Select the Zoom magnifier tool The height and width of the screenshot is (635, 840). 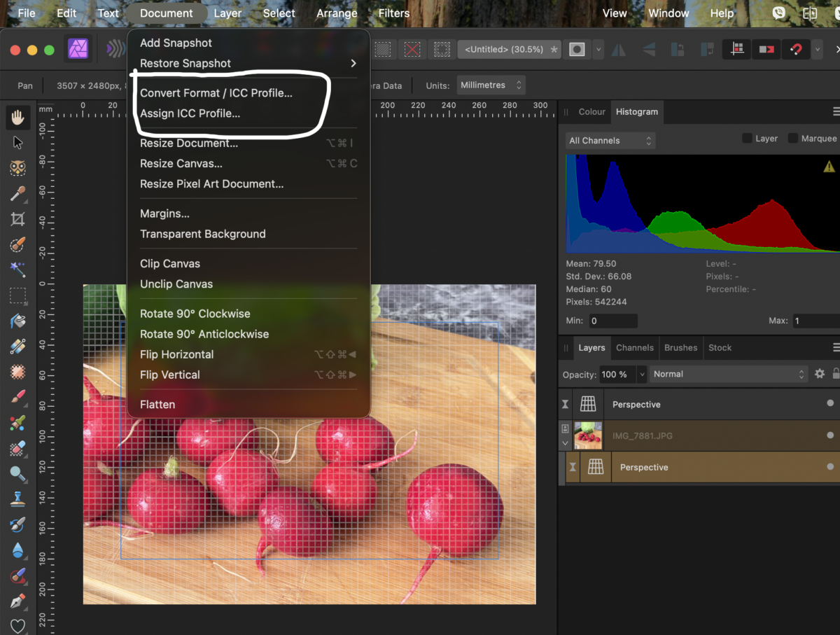[x=18, y=473]
